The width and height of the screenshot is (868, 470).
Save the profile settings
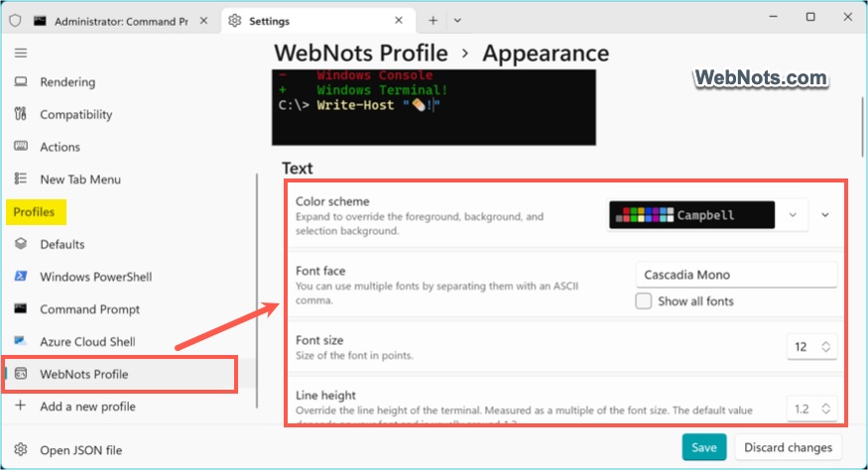point(703,447)
